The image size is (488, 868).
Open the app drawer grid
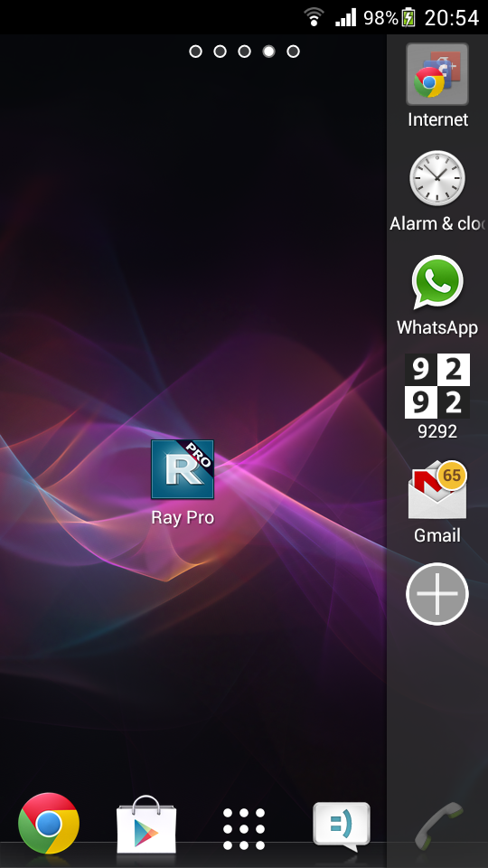click(244, 829)
